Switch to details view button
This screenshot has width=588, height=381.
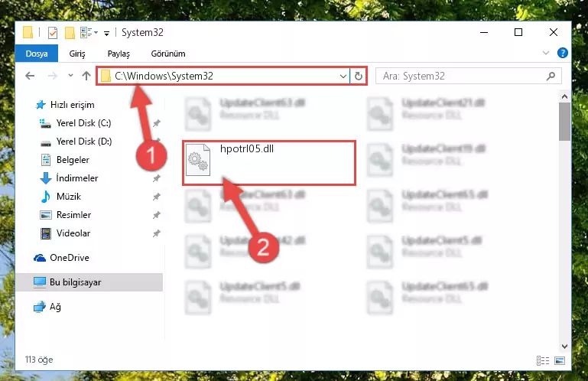pyautogui.click(x=543, y=361)
